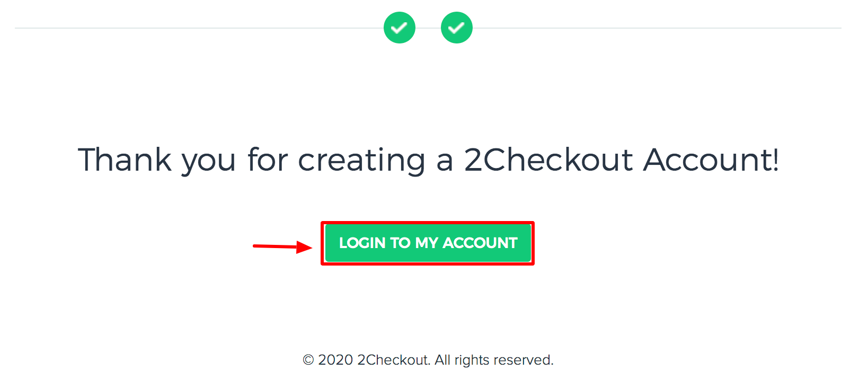Click the thank-you headline text
Image resolution: width=868 pixels, height=388 pixels.
click(x=428, y=160)
